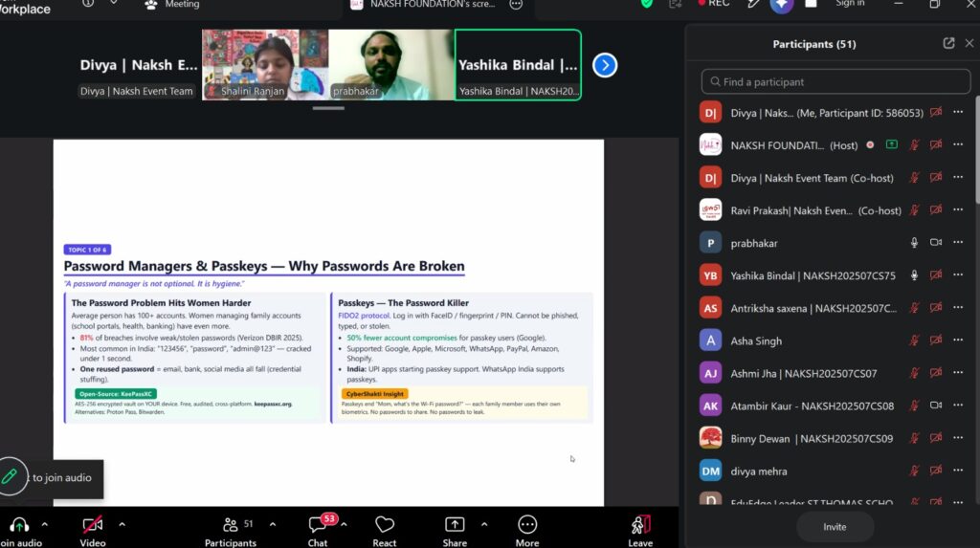This screenshot has width=980, height=548.
Task: Expand video options chevron next to Video
Action: point(122,525)
